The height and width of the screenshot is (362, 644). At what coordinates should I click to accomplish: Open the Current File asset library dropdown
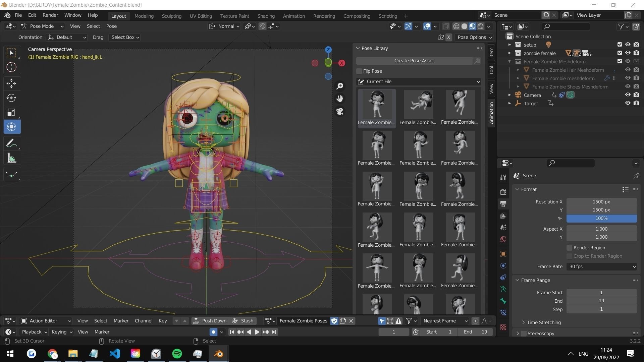coord(418,81)
